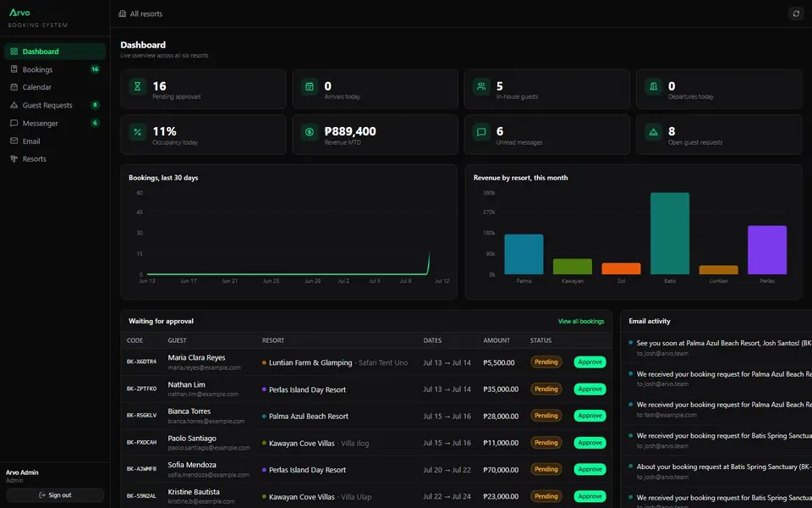Click the people icon on In-house guests card

coord(481,86)
